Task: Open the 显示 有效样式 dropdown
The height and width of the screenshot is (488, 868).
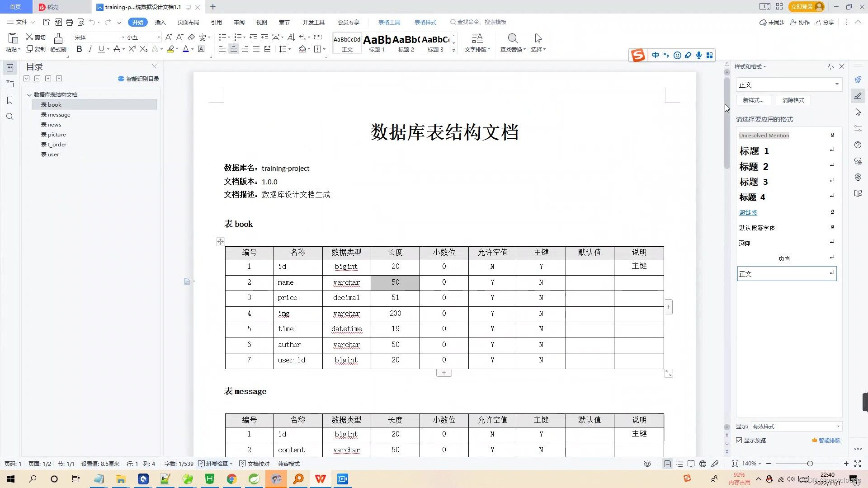Action: tap(796, 426)
